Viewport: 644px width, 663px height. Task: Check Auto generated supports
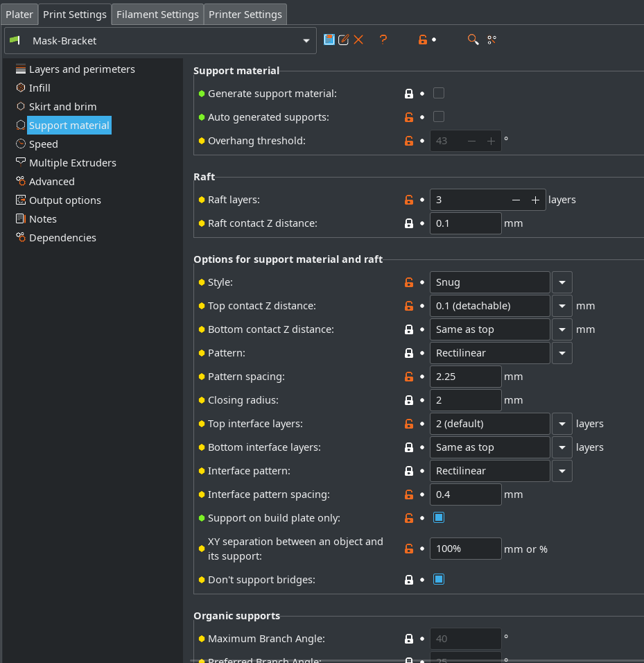pyautogui.click(x=438, y=117)
